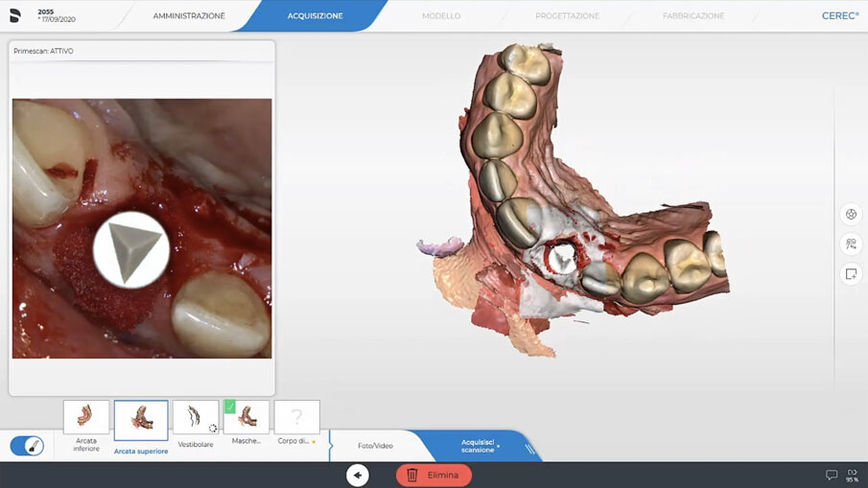
Task: Open the chat message icon
Action: [x=832, y=475]
